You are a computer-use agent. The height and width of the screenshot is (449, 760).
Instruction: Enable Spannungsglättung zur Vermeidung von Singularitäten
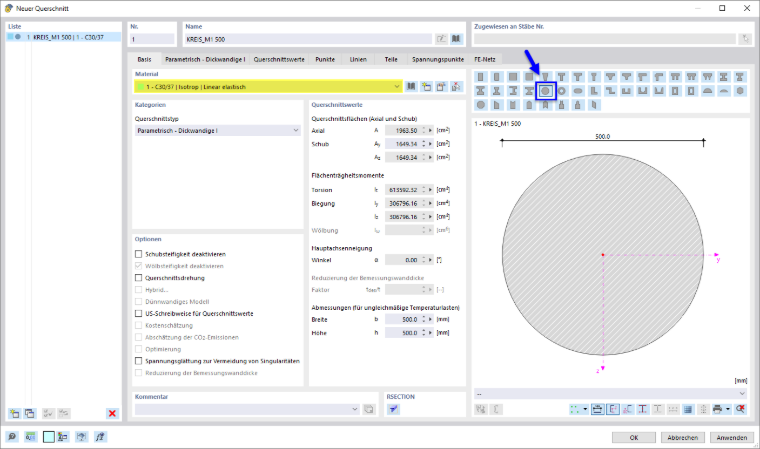(x=139, y=361)
